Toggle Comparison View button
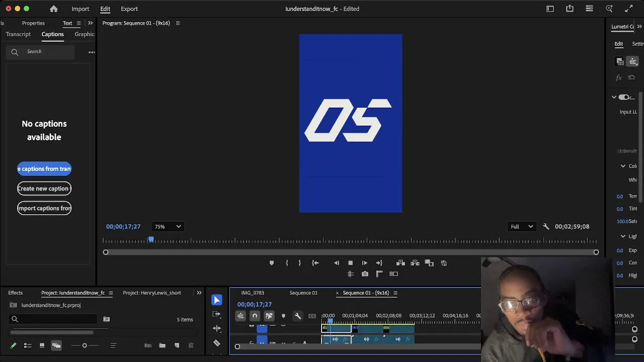The width and height of the screenshot is (644, 362). point(394,274)
